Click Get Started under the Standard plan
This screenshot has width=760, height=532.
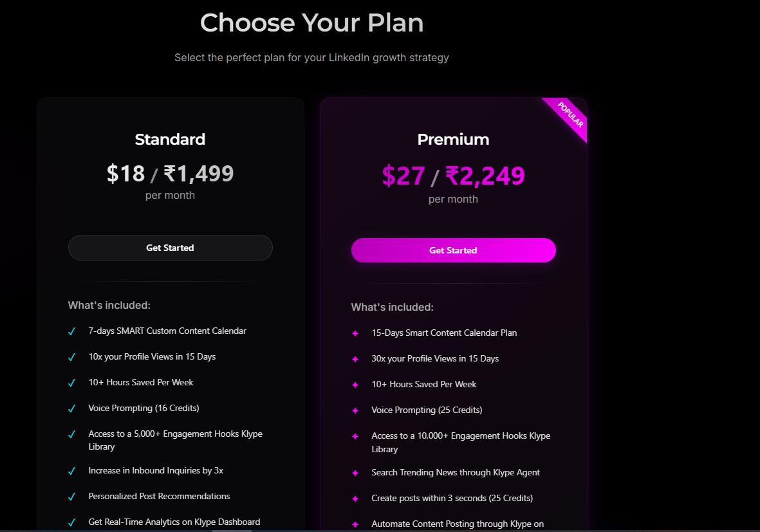[x=170, y=248]
